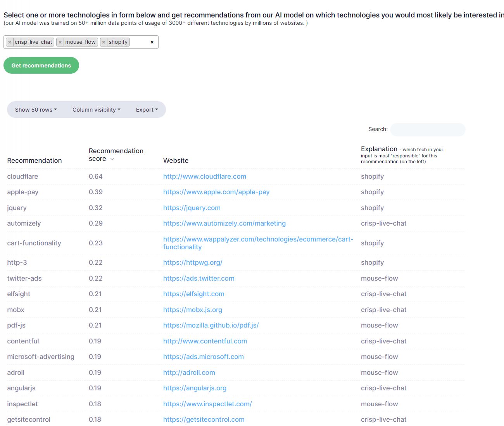Image resolution: width=504 pixels, height=426 pixels.
Task: Click the Get recommendations button
Action: pos(41,66)
